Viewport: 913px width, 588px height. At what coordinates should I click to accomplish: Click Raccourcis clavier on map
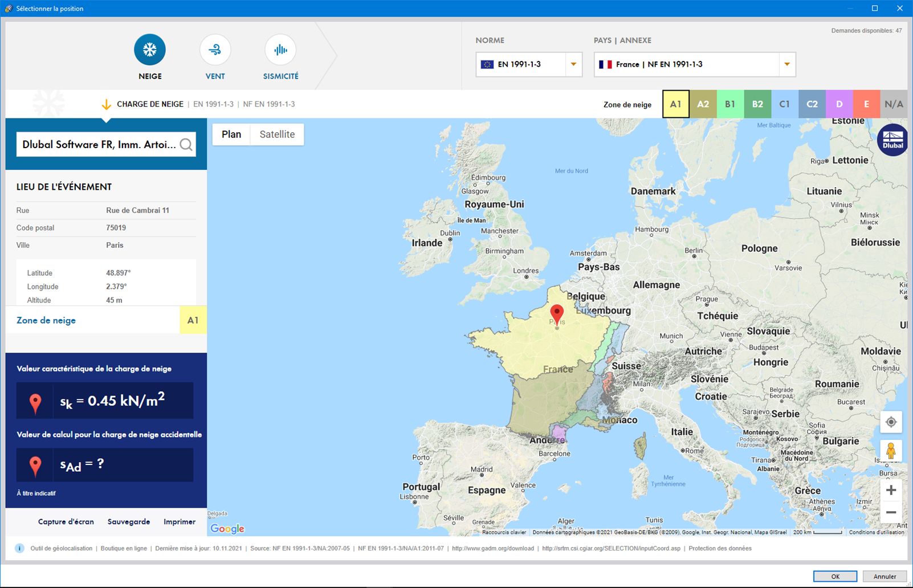coord(504,532)
